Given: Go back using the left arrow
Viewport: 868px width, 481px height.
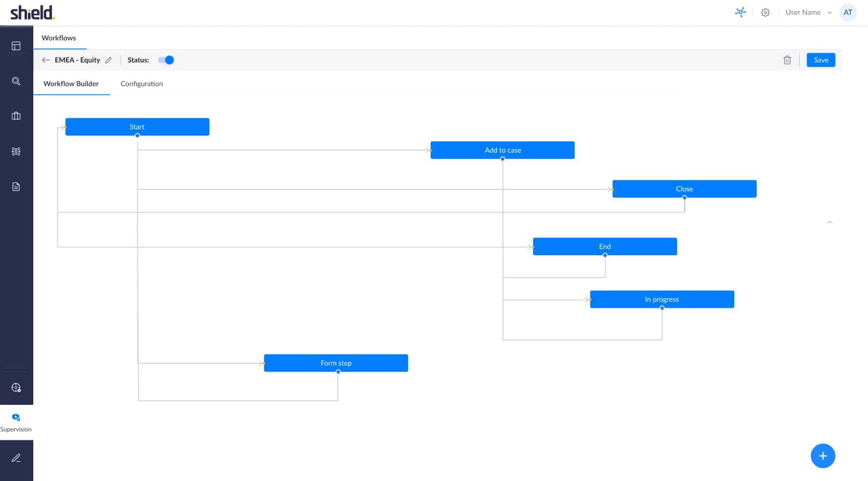Looking at the screenshot, I should 46,60.
